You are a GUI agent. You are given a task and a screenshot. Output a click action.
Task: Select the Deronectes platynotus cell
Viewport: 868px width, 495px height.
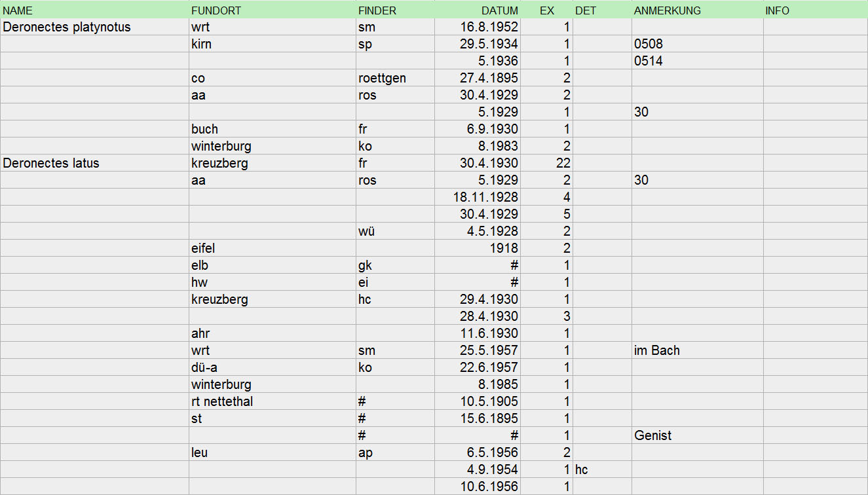67,27
